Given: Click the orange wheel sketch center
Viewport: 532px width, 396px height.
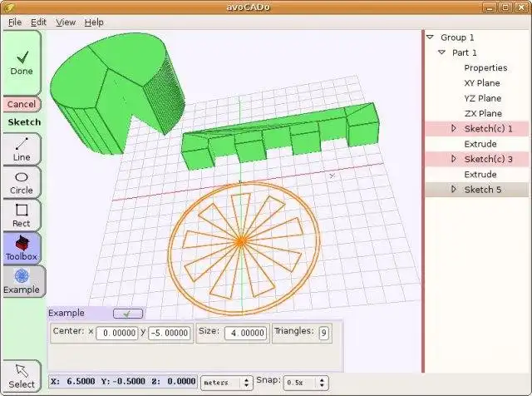Looking at the screenshot, I should coord(241,241).
